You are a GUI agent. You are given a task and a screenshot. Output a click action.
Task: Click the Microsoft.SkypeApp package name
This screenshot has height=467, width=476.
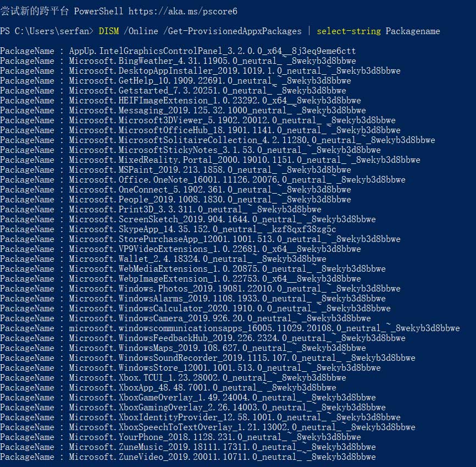202,229
